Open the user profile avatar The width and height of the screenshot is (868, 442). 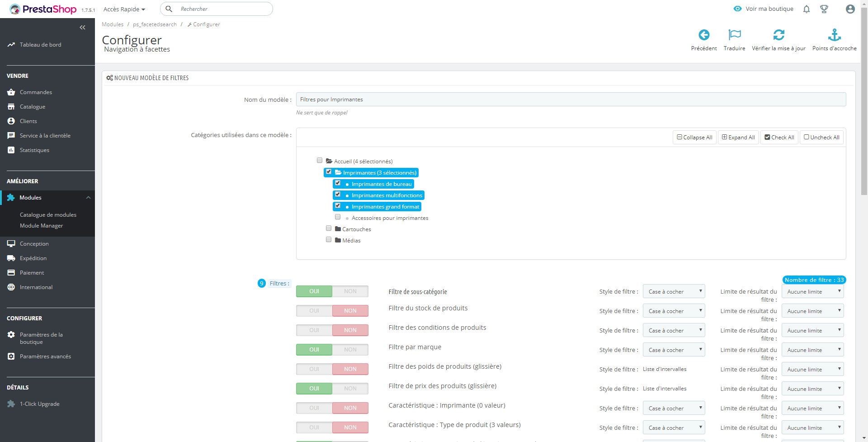(850, 9)
